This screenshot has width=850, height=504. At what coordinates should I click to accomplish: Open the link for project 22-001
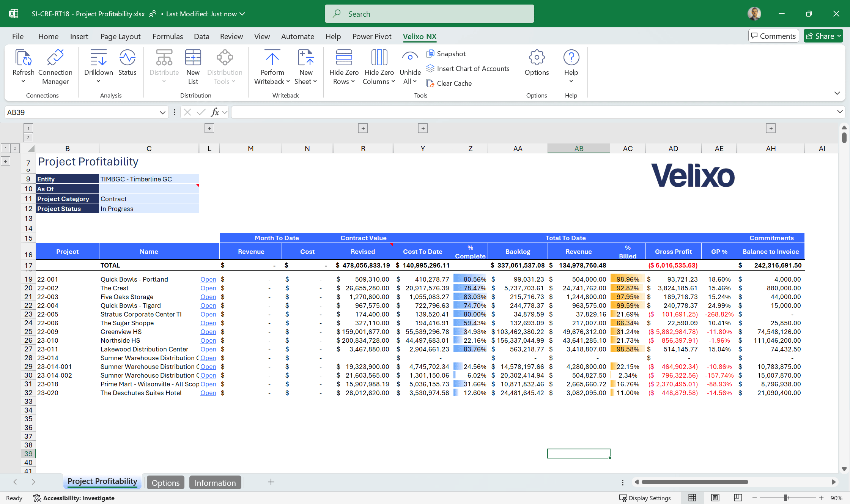208,279
